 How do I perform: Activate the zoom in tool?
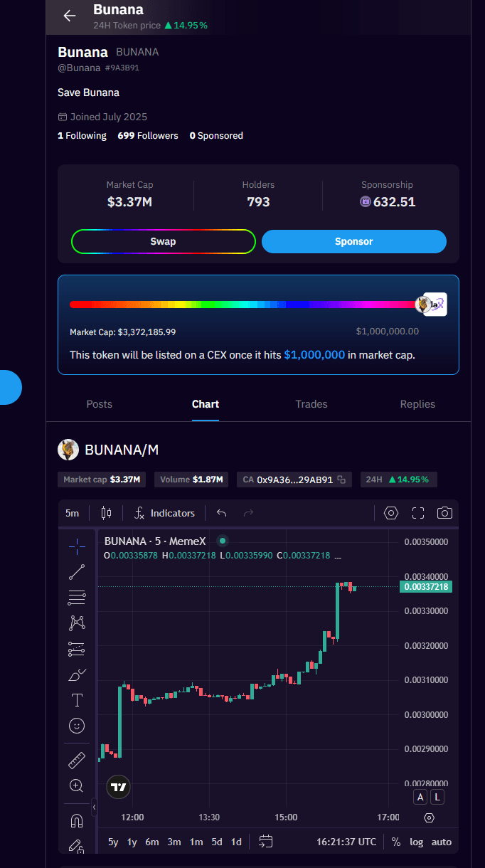point(77,786)
